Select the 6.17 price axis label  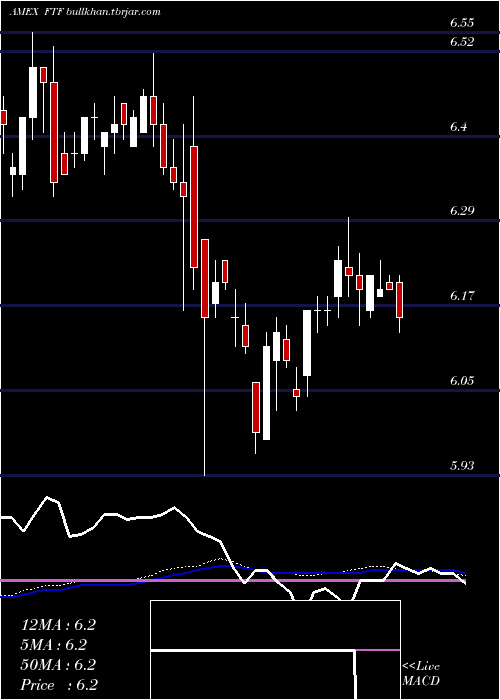[x=462, y=296]
